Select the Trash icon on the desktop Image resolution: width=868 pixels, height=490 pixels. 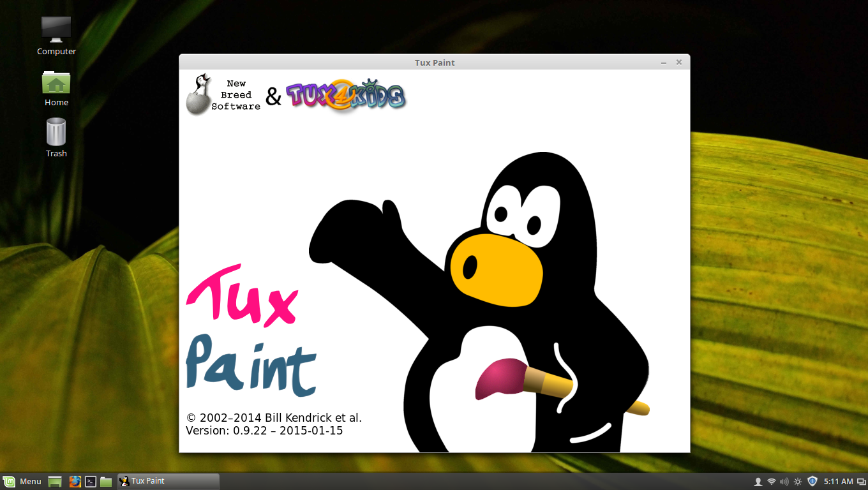56,138
